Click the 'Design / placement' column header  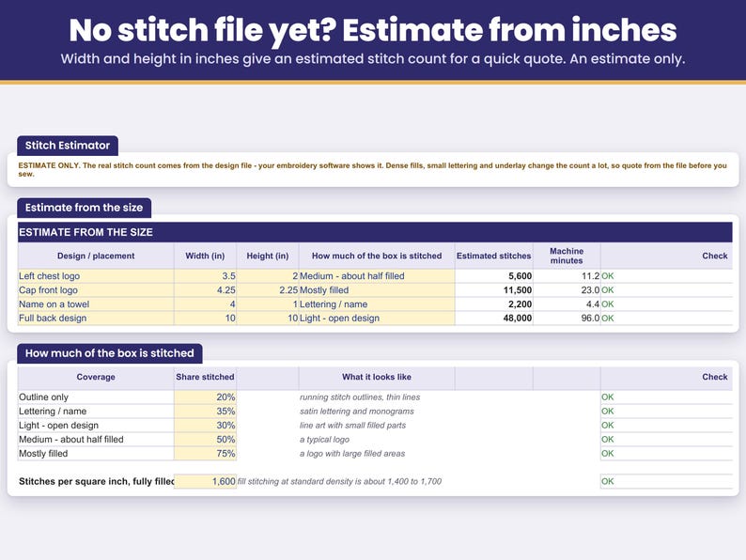[x=96, y=256]
